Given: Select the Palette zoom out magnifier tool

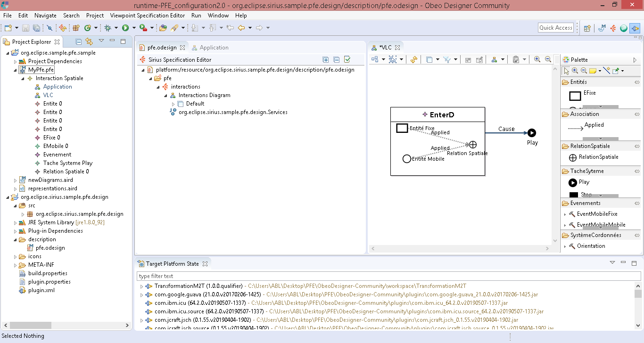Looking at the screenshot, I should (584, 71).
